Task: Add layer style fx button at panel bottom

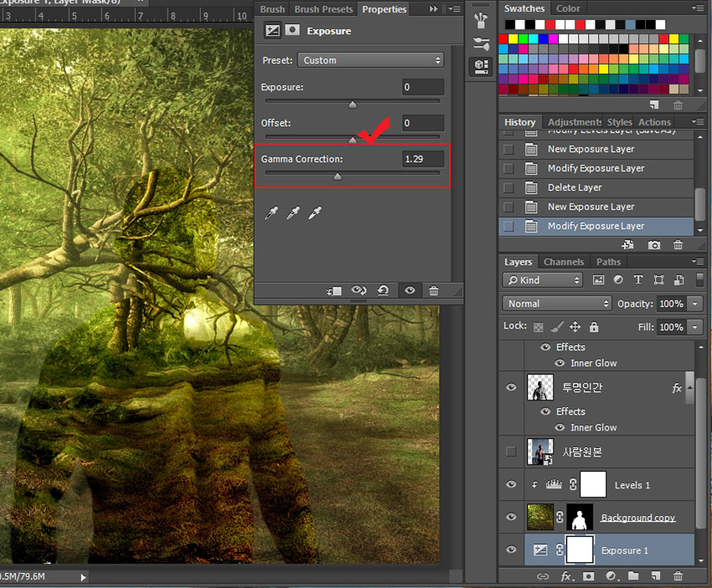Action: point(567,576)
